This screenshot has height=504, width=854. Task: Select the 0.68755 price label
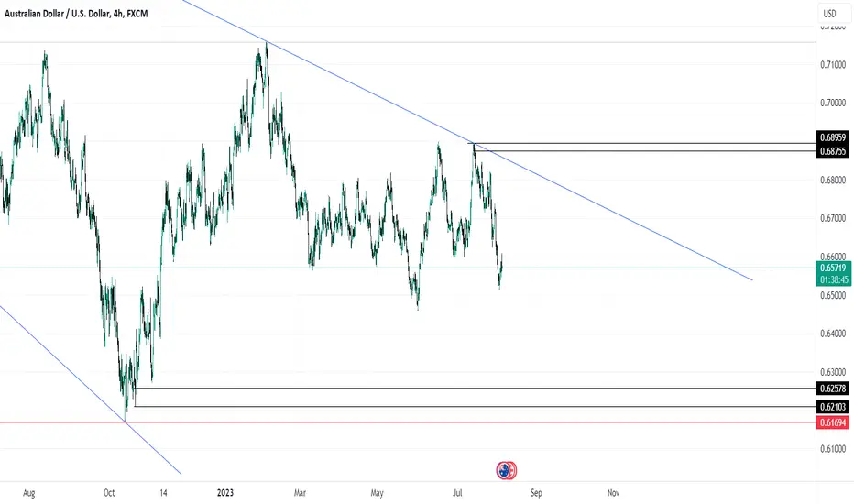[832, 151]
